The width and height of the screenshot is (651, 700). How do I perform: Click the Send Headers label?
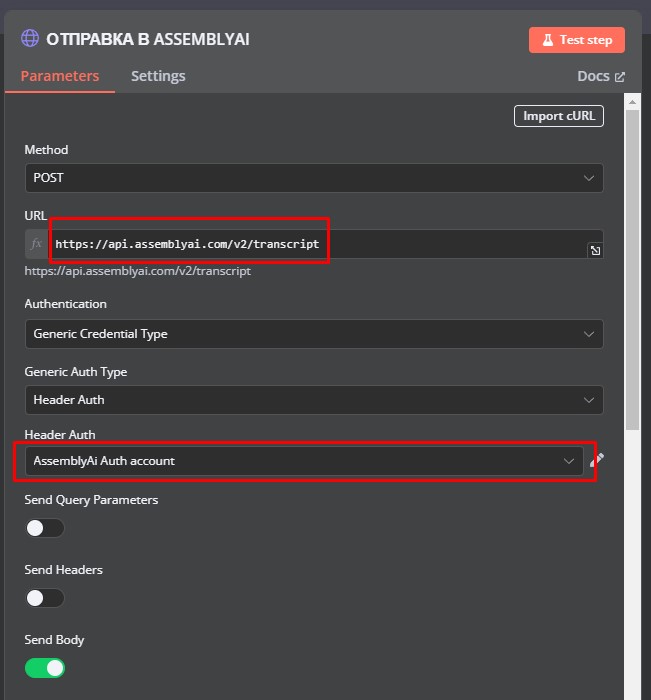pos(64,570)
